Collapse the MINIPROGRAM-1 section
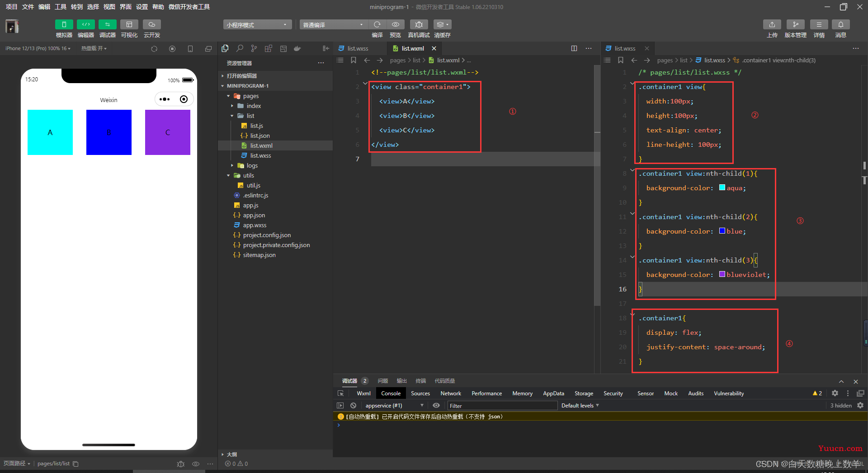Screen dimensions: 868x473 (x=276, y=86)
